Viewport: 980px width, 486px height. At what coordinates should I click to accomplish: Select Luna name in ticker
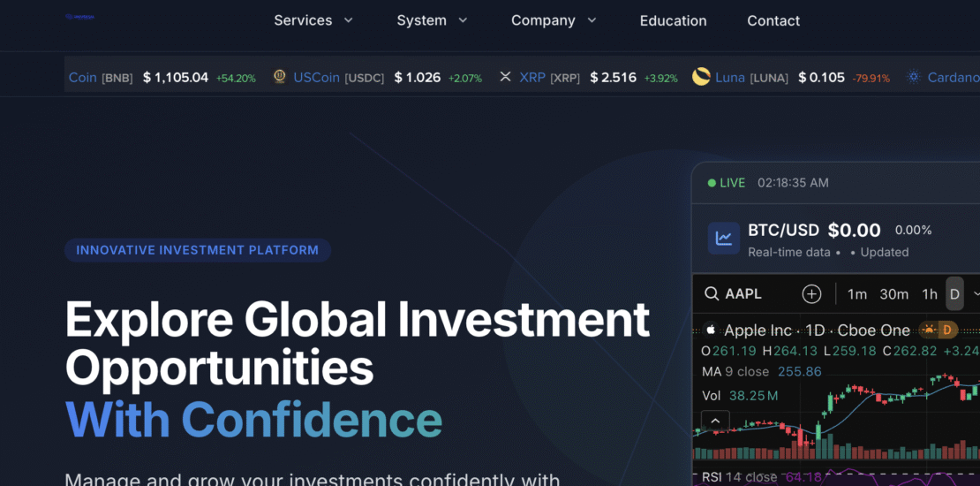[730, 78]
